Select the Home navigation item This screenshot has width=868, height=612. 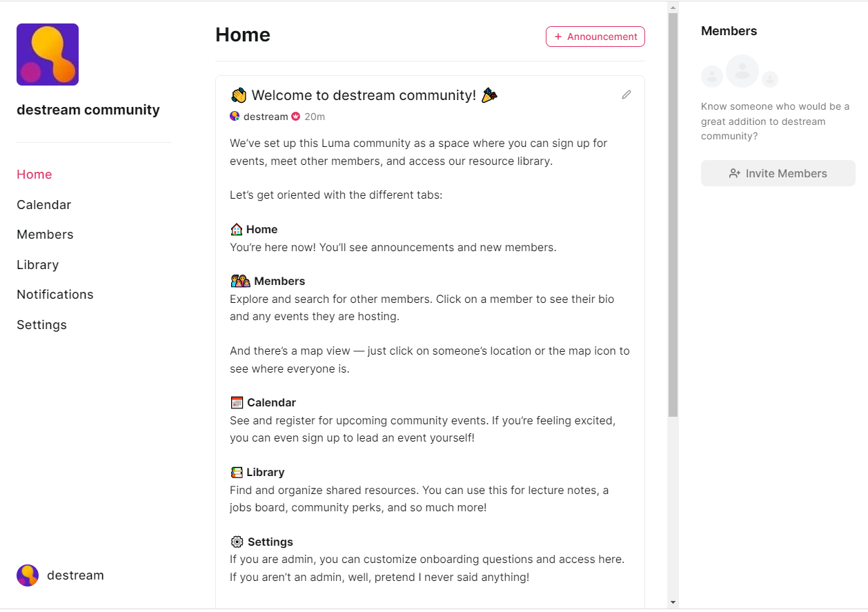pos(34,175)
